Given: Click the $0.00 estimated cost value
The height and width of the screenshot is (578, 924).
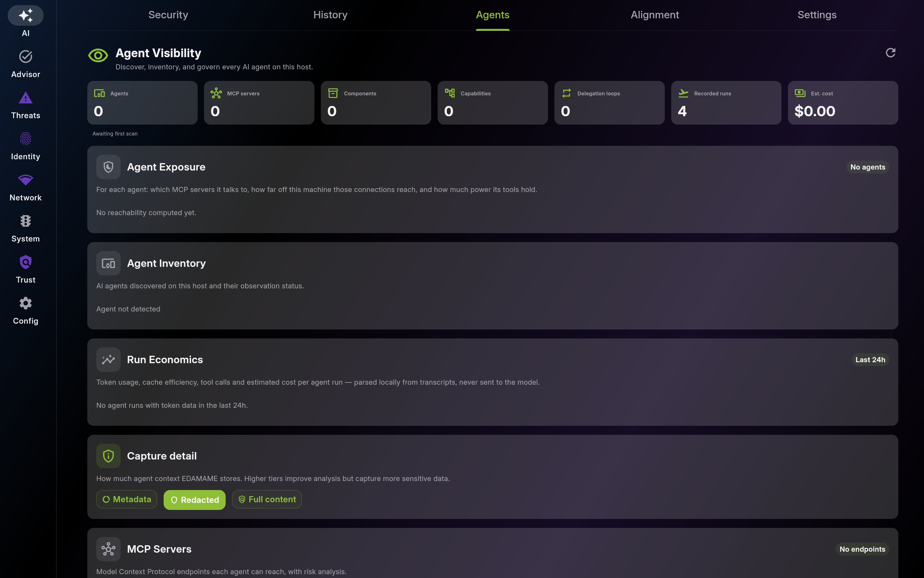Looking at the screenshot, I should click(x=815, y=111).
